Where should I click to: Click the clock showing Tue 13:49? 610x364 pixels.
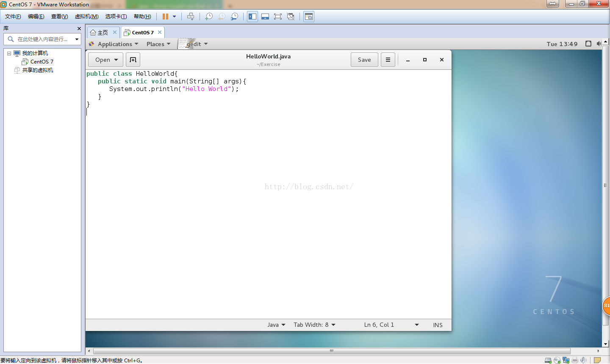coord(562,44)
